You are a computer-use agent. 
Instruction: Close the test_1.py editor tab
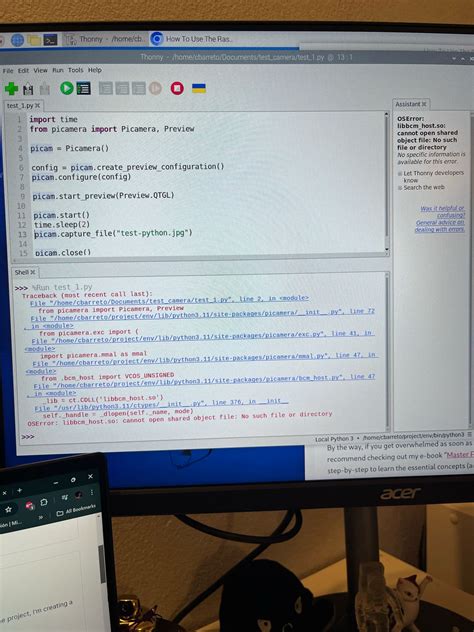[37, 106]
